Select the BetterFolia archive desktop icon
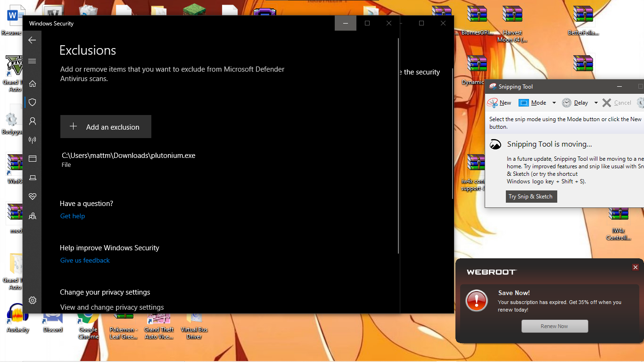Image resolution: width=644 pixels, height=362 pixels. pos(583,21)
